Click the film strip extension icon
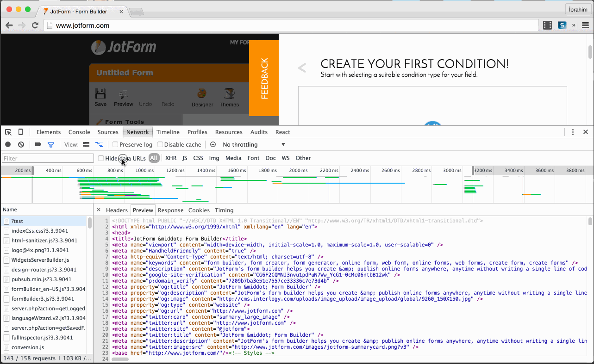Screen dimensions: 594x364 [548, 25]
